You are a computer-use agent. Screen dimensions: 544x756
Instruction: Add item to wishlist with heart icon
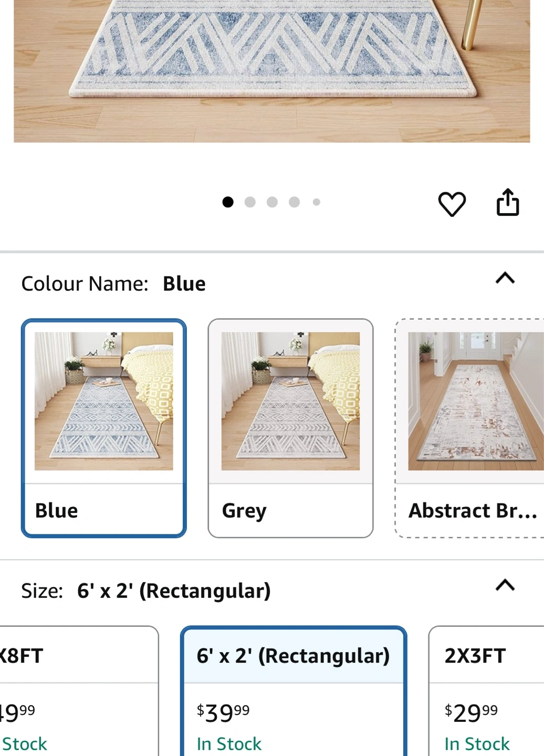click(x=452, y=204)
